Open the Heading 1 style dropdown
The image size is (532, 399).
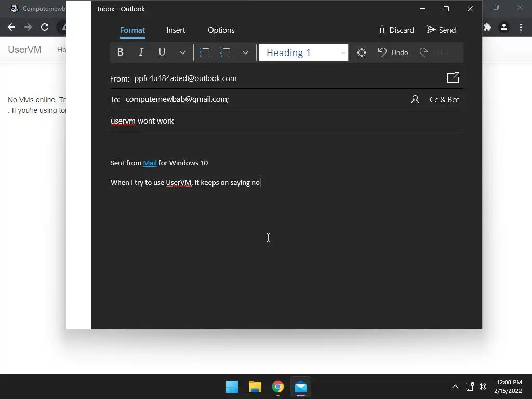[303, 52]
